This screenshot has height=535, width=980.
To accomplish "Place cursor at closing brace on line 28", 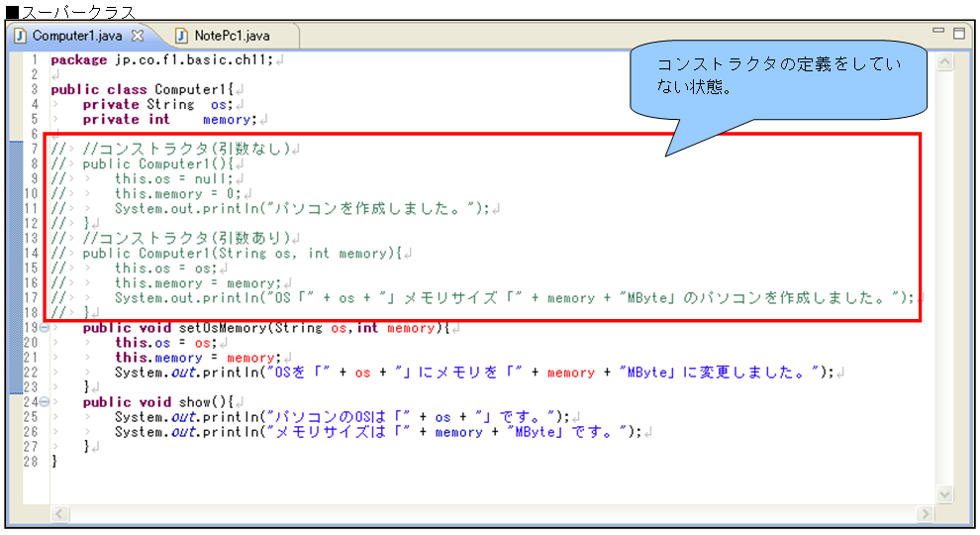I will click(x=55, y=462).
